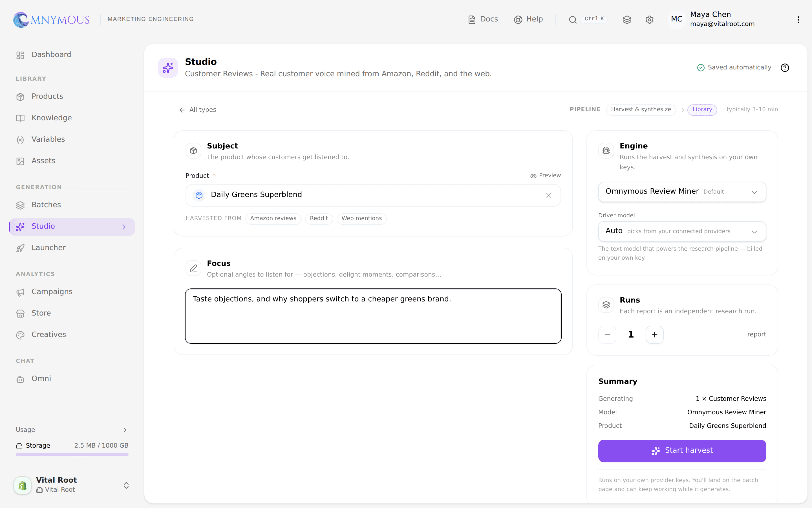Open Campaigns in the sidebar
The height and width of the screenshot is (508, 812).
pyautogui.click(x=72, y=292)
